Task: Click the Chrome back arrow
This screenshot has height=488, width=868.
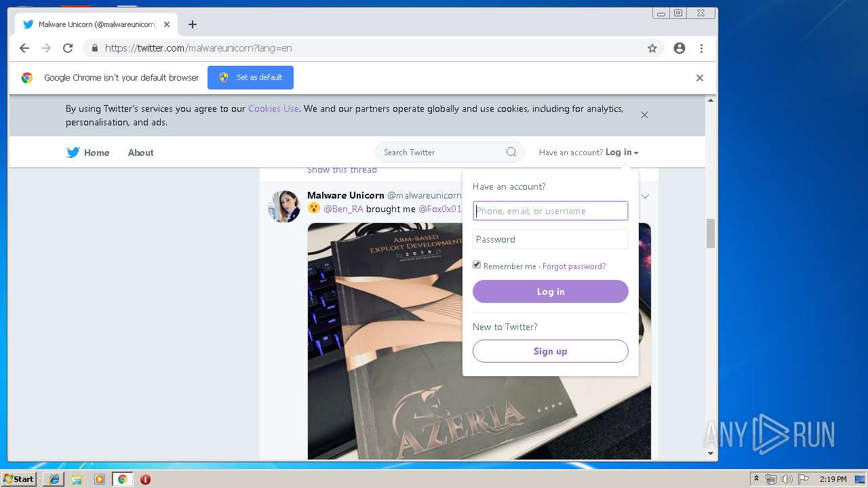Action: click(x=24, y=48)
